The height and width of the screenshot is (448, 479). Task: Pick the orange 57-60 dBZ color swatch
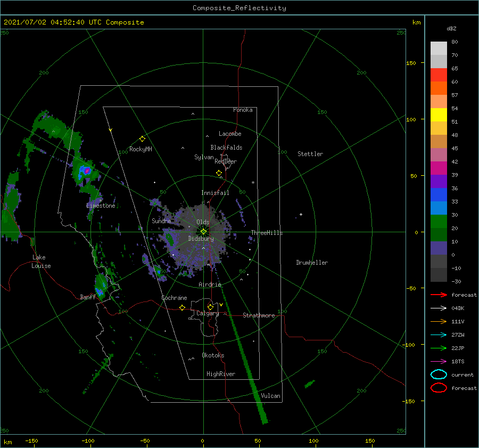[439, 88]
